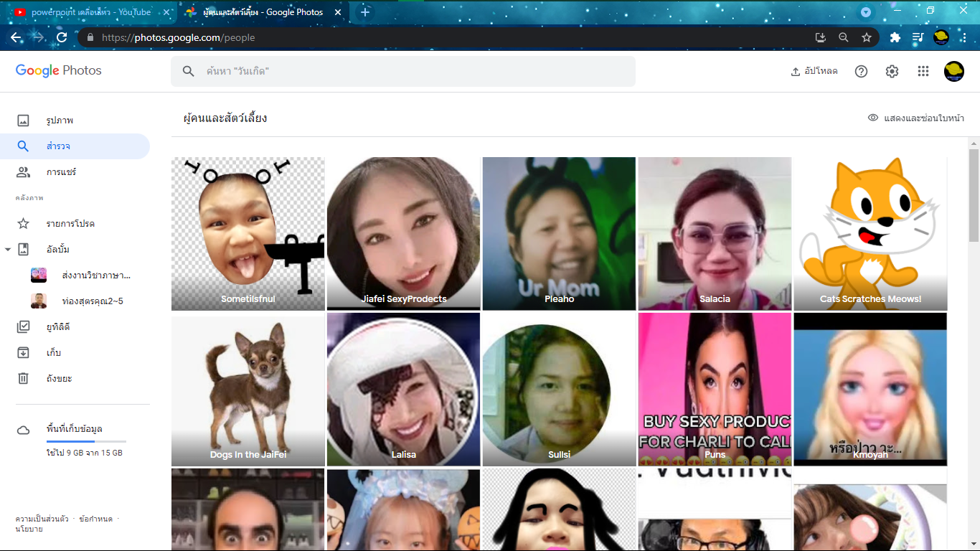Open Favorites (รายการโปรด) in sidebar
Screen dimensions: 980x551
tap(75, 224)
